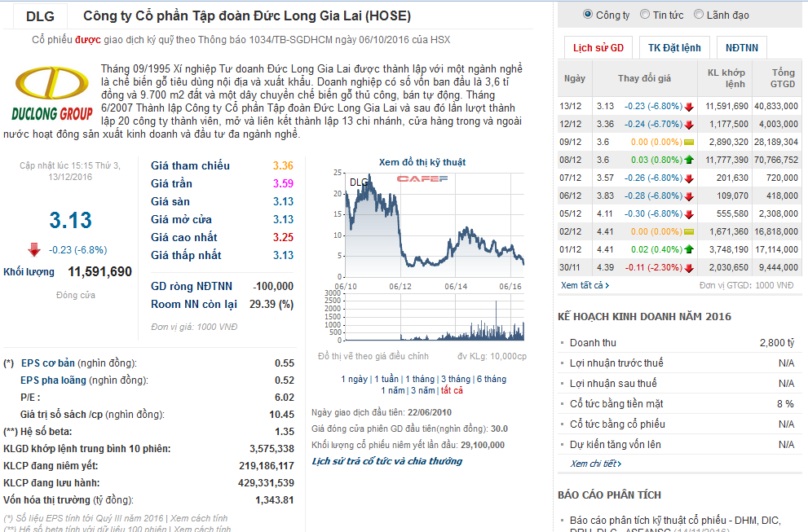Switch to the TK Đặt lệnh tab
808x532 pixels.
[674, 48]
